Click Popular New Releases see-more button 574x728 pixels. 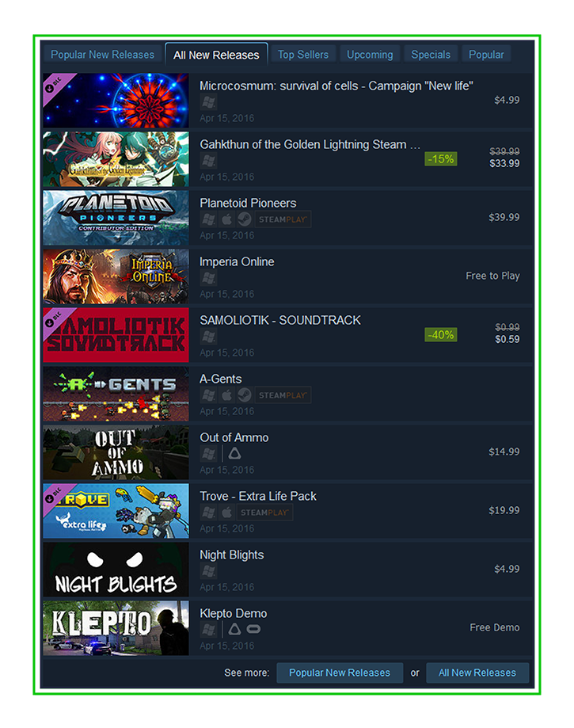(x=340, y=673)
